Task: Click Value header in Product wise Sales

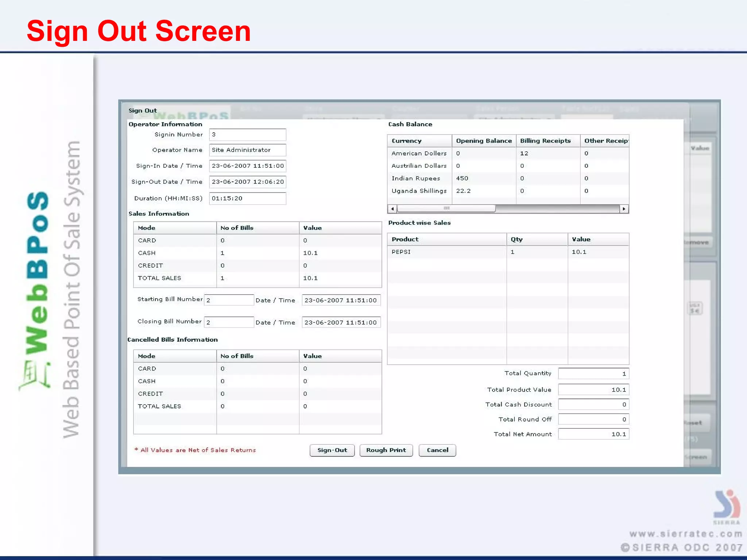Action: (599, 239)
